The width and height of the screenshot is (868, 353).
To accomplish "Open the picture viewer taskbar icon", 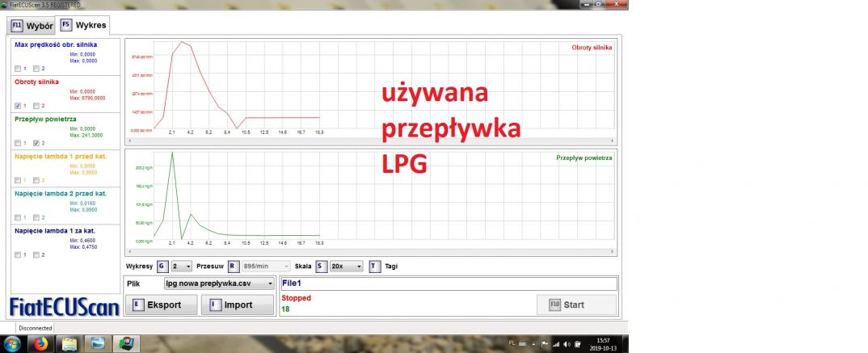I will pyautogui.click(x=98, y=343).
